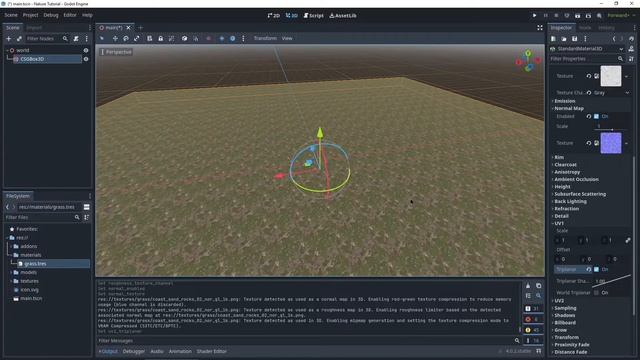
Task: Save the edited resource in Inspector
Action: 574,39
